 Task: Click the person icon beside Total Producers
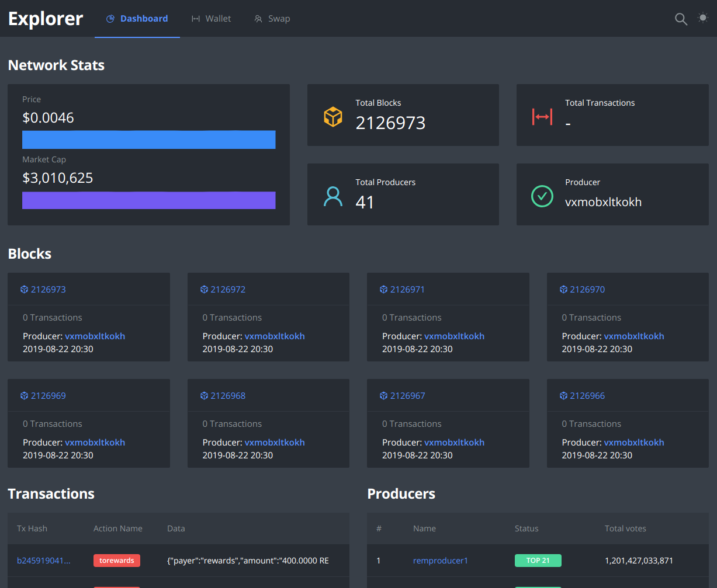pyautogui.click(x=333, y=196)
